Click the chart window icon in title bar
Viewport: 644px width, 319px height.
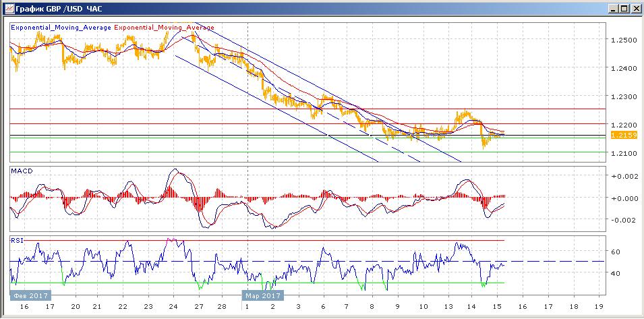[x=8, y=9]
